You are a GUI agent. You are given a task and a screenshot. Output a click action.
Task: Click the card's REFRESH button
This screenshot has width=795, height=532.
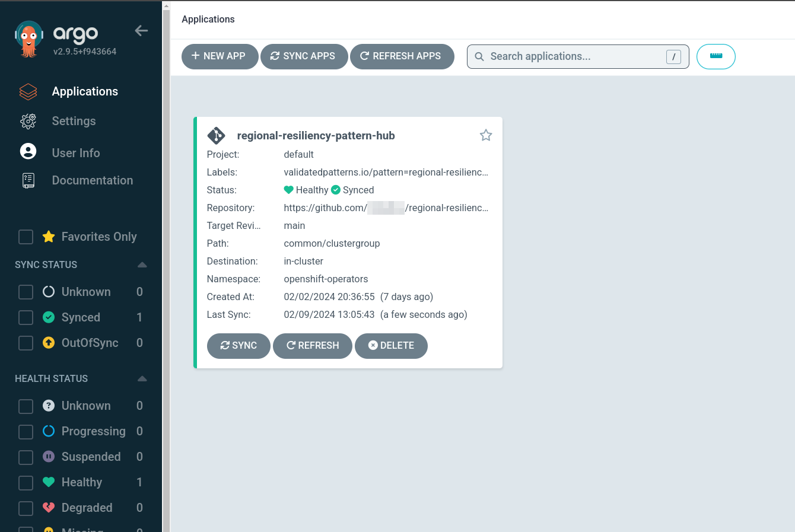313,346
